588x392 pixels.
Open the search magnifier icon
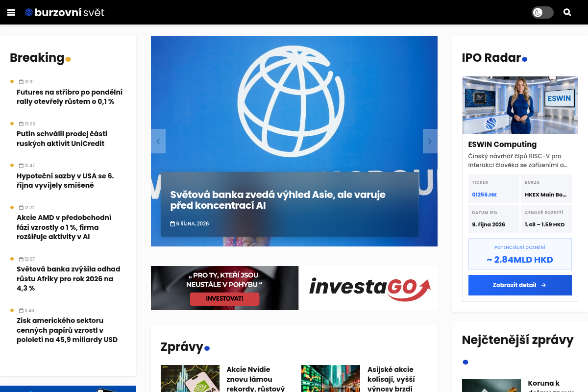(x=567, y=13)
